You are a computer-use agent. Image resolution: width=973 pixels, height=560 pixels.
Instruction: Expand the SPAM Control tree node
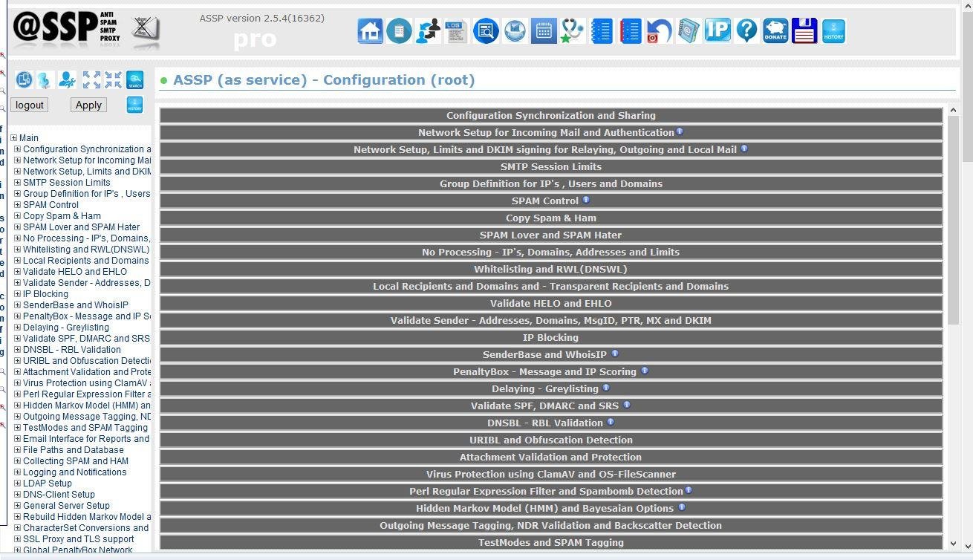(17, 205)
